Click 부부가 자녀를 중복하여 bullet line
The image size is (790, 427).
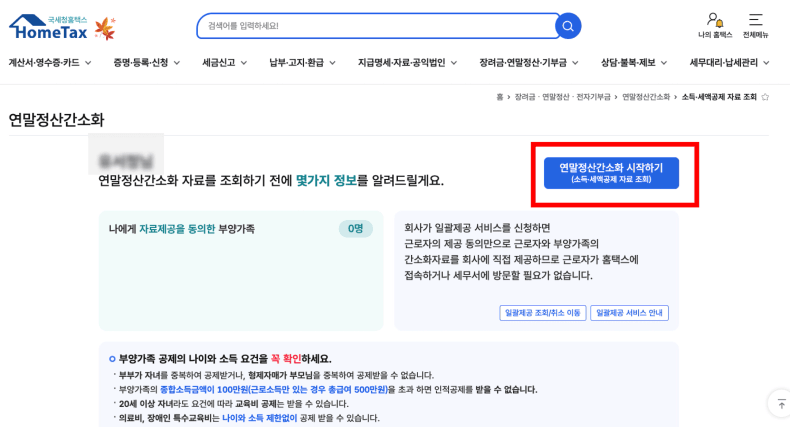point(276,375)
